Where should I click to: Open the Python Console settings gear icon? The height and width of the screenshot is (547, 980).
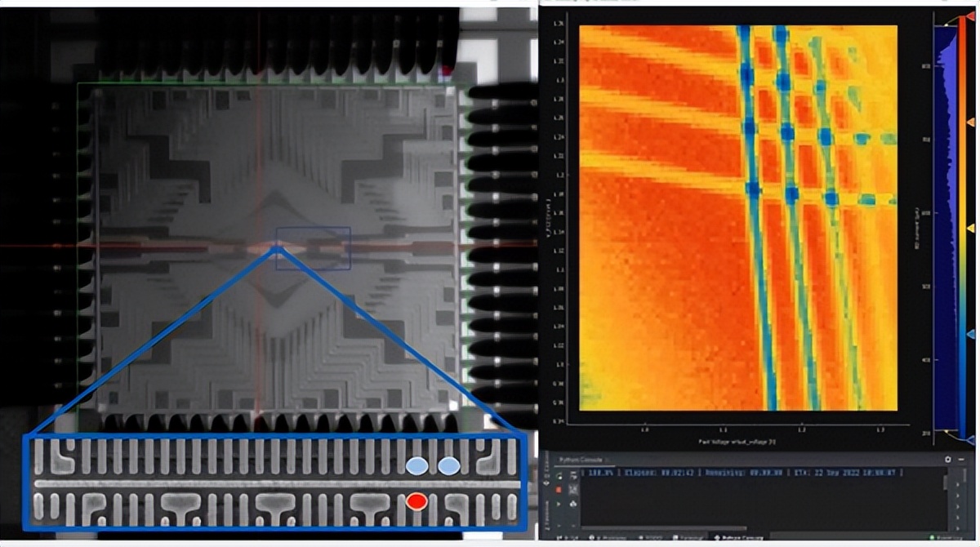click(x=947, y=457)
